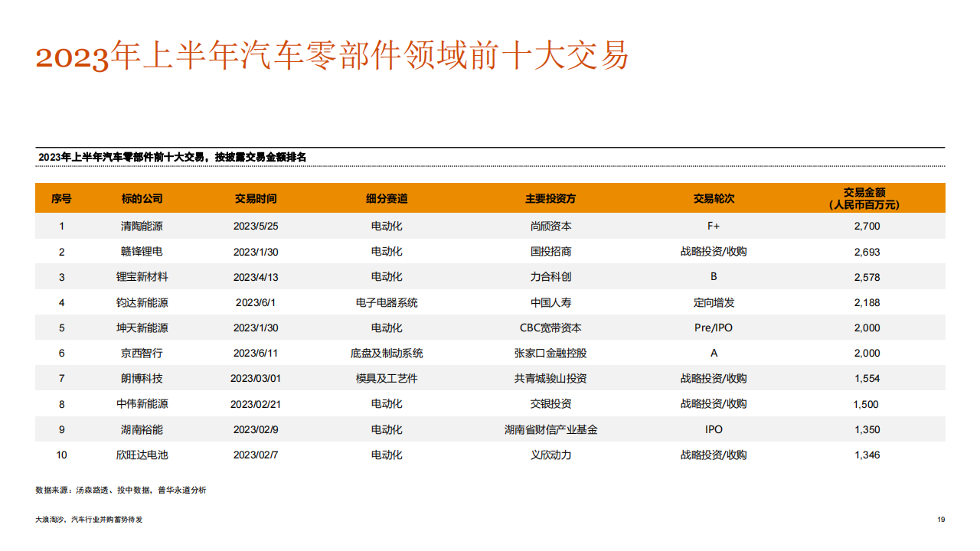The image size is (980, 551).
Task: Click the 交易时间 column header
Action: click(x=256, y=198)
